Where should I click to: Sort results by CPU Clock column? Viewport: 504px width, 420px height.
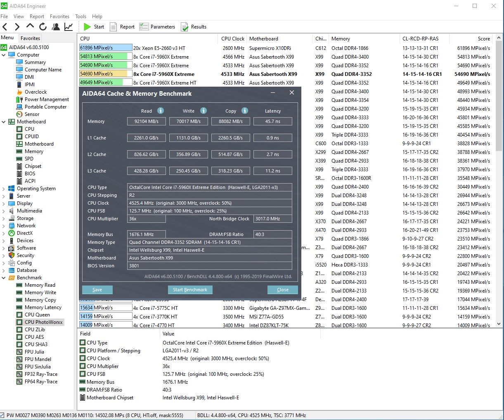(x=232, y=39)
